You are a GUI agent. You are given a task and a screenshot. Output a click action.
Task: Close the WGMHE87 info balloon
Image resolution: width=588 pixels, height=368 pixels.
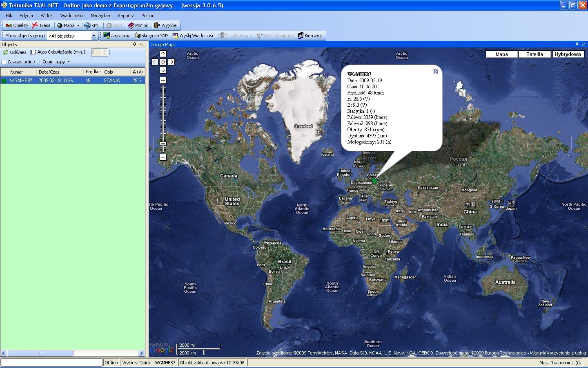pos(435,72)
